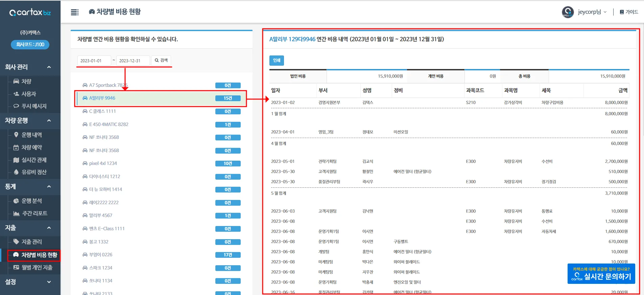Screen dimensions: 644x295
Task: Click the 월별 개인 지출 card icon
Action: [16, 267]
